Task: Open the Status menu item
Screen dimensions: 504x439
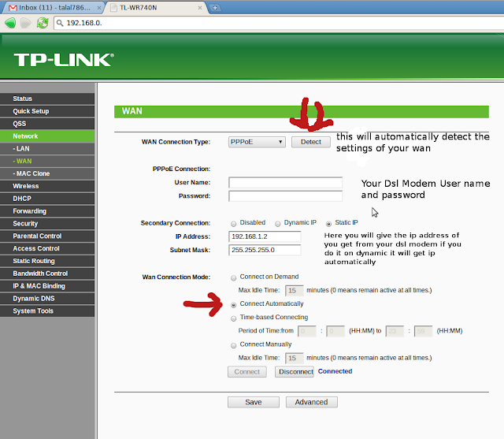Action: [47, 99]
